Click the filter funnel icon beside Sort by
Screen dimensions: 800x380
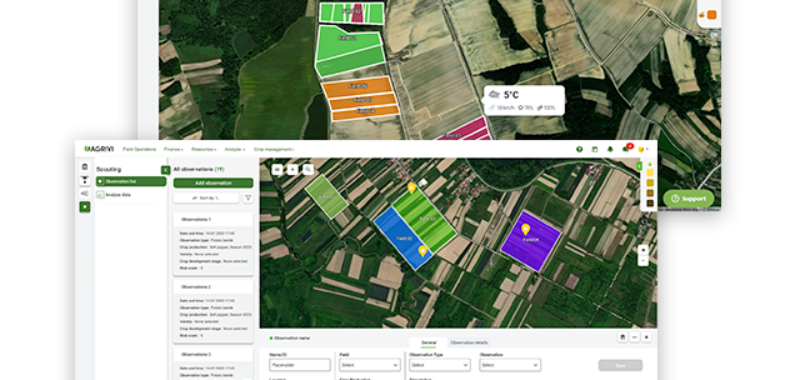[x=248, y=198]
